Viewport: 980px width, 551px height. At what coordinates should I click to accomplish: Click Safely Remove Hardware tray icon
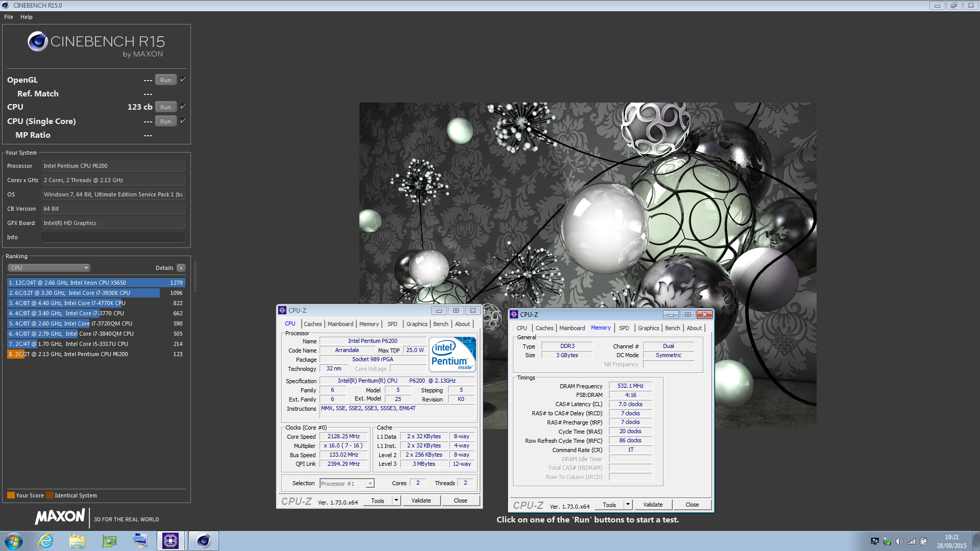point(887,541)
